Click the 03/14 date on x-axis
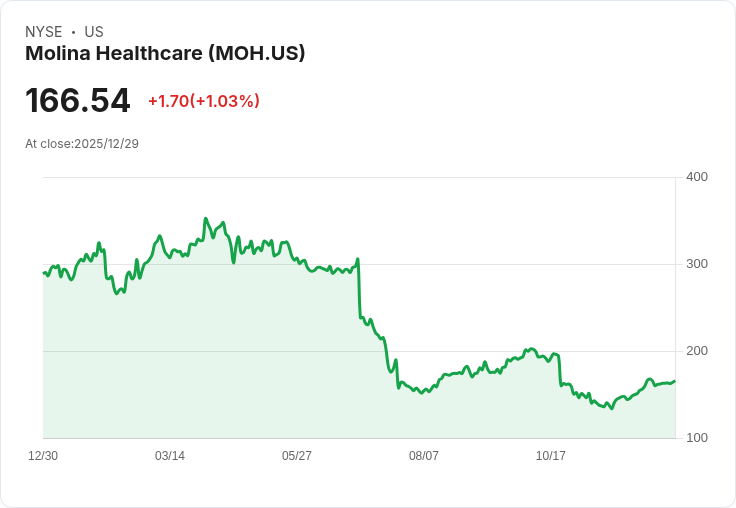 point(170,456)
